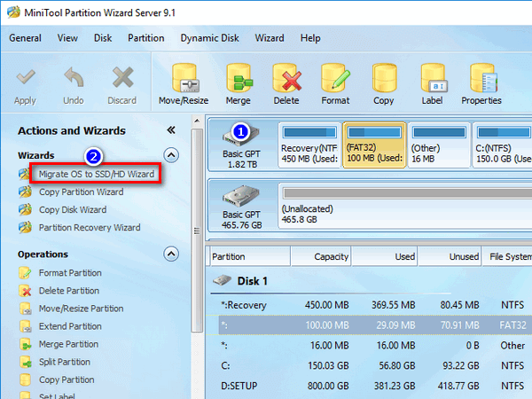The width and height of the screenshot is (532, 399).
Task: Click the Delete Partition operation icon
Action: pyautogui.click(x=26, y=291)
